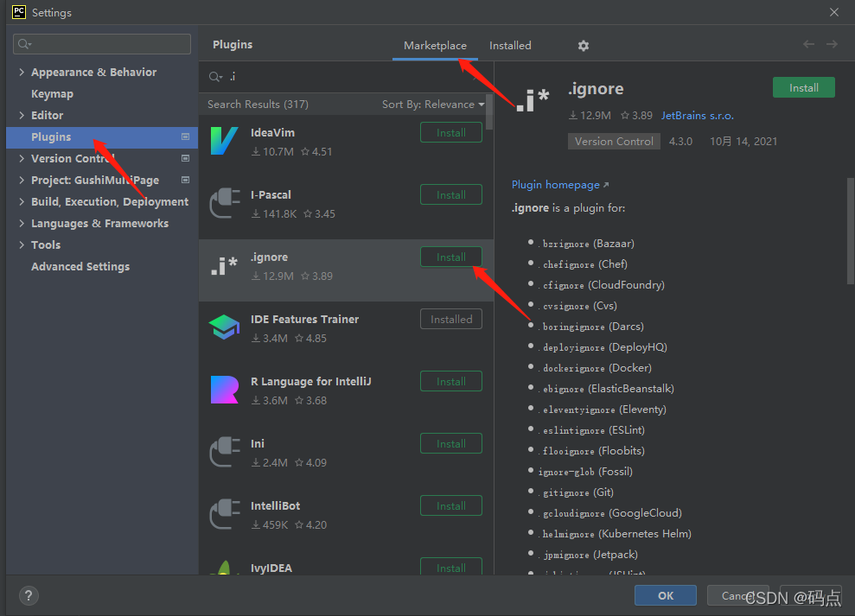Open the Sort By Relevance dropdown
855x616 pixels.
[433, 105]
